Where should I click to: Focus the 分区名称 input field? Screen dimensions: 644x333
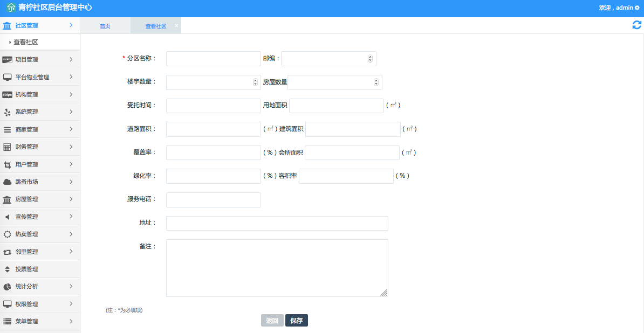(214, 59)
